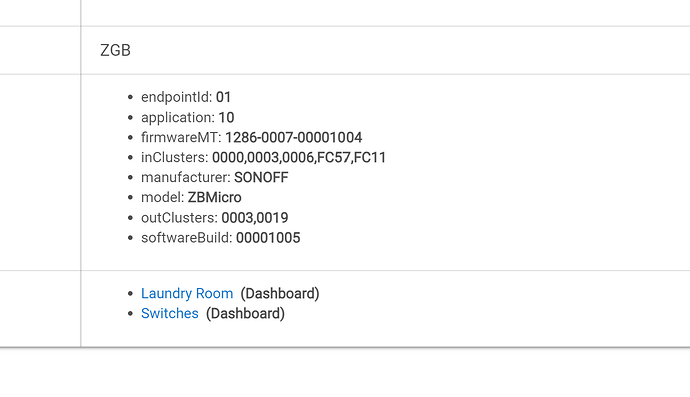Select the ZBMicro model value
Image resolution: width=690 pixels, height=397 pixels.
click(214, 198)
